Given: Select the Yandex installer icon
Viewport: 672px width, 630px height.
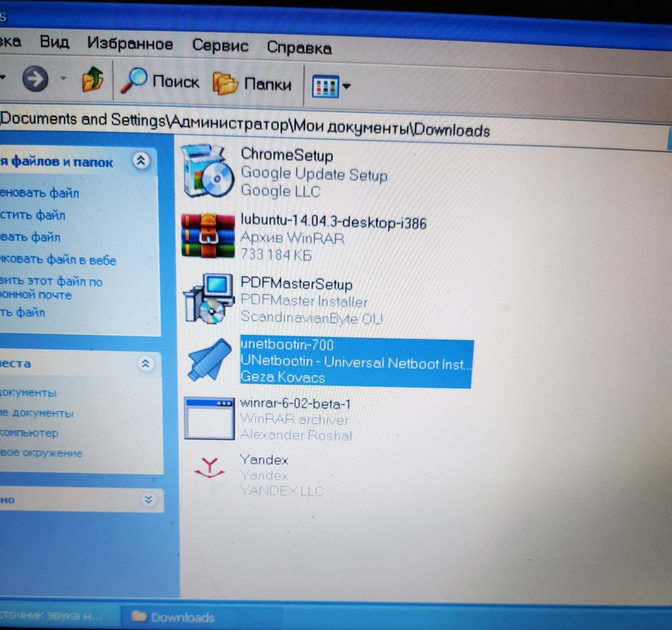Looking at the screenshot, I should (x=210, y=468).
